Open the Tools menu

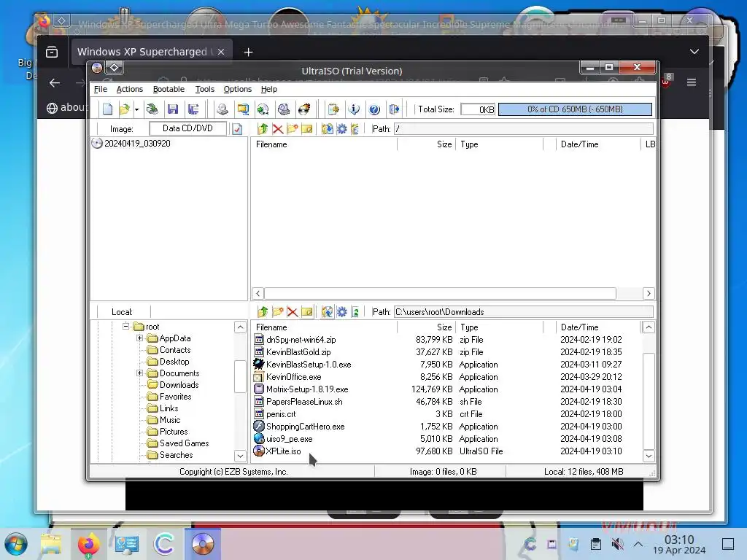tap(205, 89)
